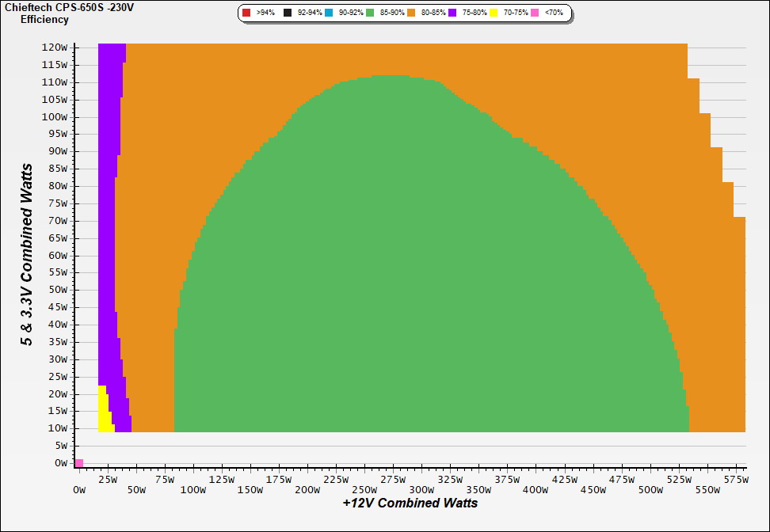770x532 pixels.
Task: Pick the purple 75-80% legend swatch
Action: tap(452, 13)
